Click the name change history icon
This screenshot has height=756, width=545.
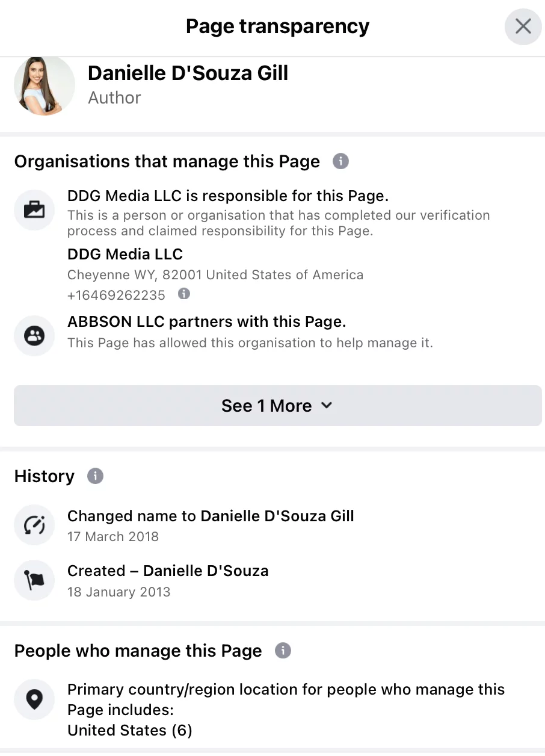click(34, 525)
